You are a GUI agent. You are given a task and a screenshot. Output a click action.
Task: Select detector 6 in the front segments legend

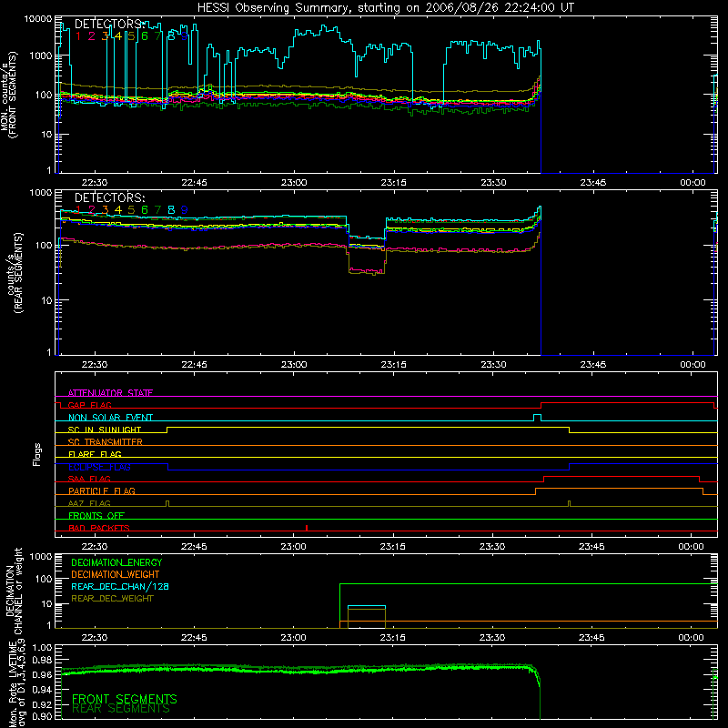(x=145, y=36)
